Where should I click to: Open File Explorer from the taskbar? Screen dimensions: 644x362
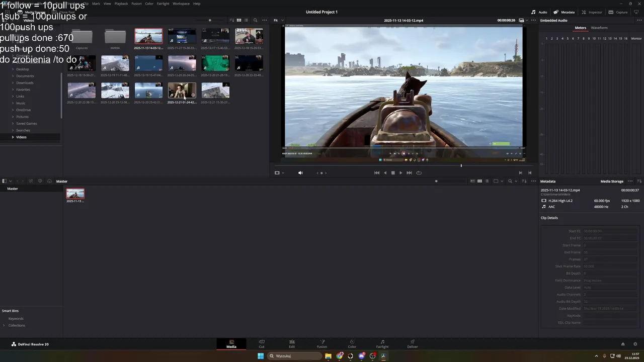[328, 356]
